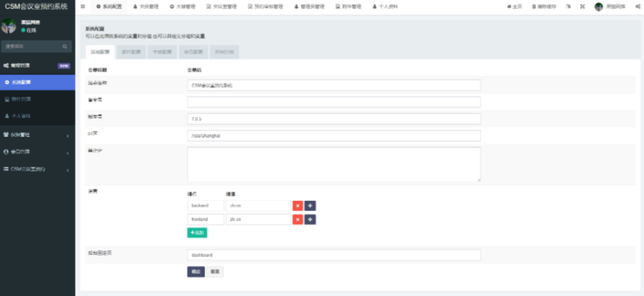Viewport: 644px width, 296px height.
Task: Click the CSM会议室预约系统 logo title
Action: 36,6
